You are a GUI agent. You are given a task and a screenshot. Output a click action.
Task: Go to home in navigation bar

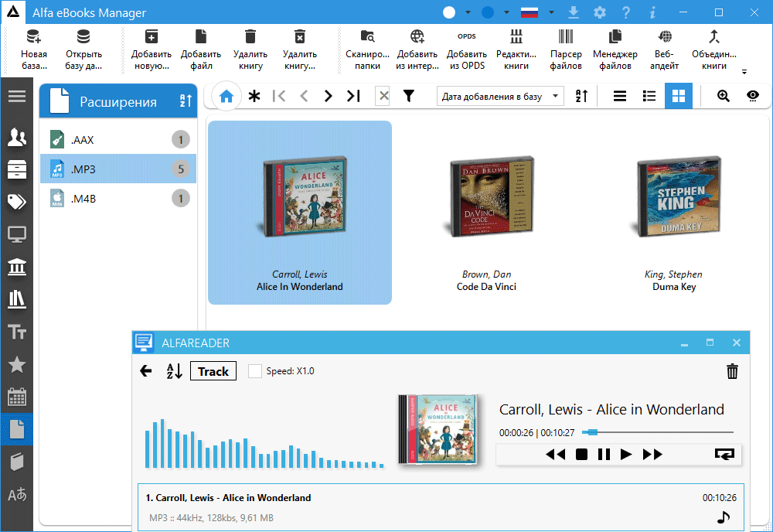[x=226, y=96]
